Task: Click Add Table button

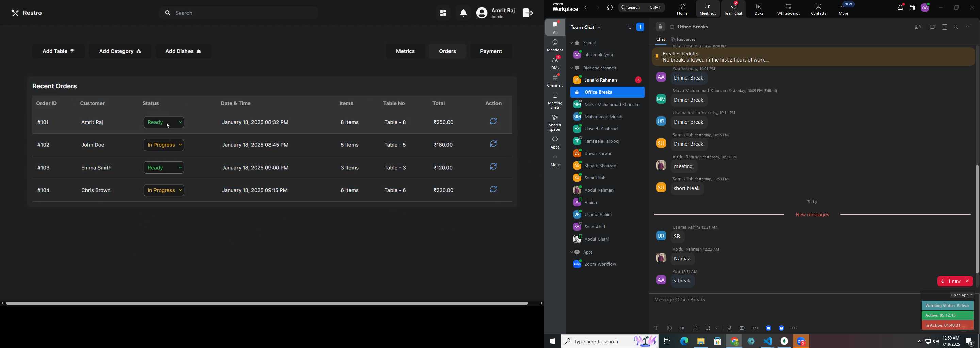Action: click(59, 51)
